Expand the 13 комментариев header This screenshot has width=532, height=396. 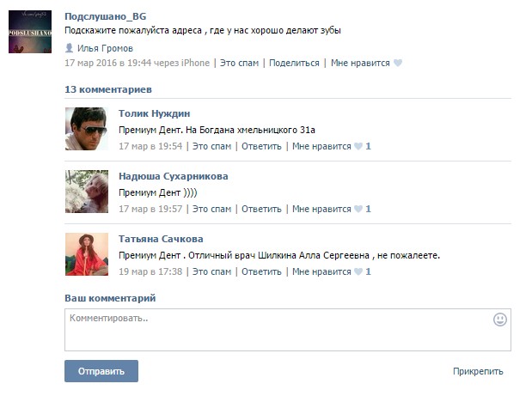(x=108, y=89)
